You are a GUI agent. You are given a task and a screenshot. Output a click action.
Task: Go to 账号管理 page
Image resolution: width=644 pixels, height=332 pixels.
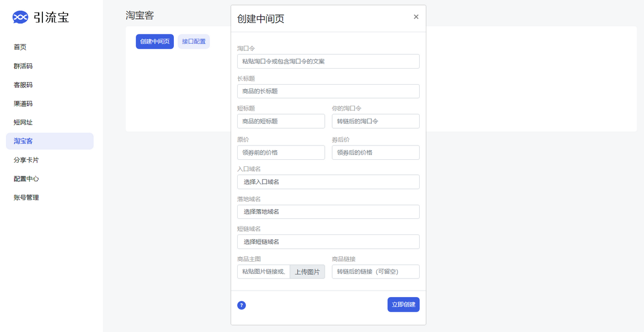click(x=26, y=197)
